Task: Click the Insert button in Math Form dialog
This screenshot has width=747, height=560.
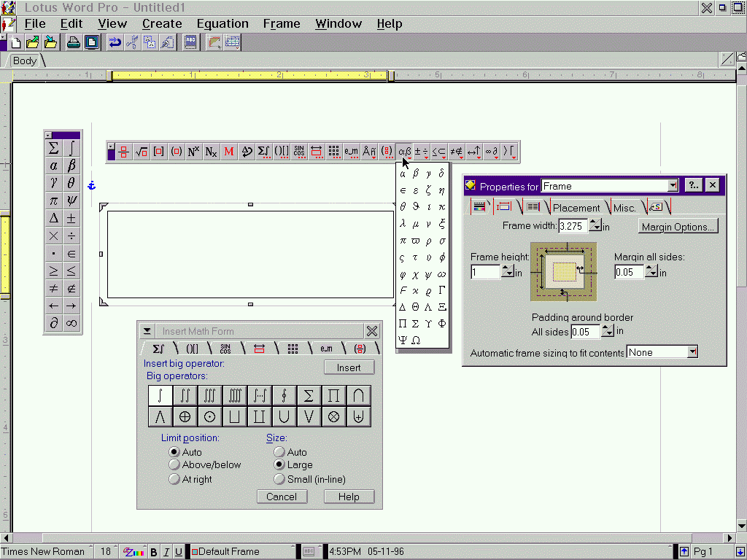Action: click(x=349, y=367)
